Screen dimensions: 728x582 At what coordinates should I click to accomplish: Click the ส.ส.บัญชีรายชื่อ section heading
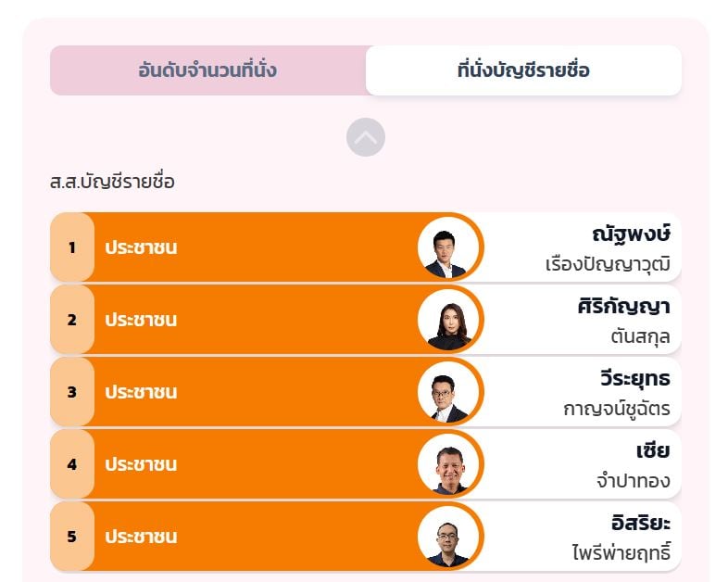[x=112, y=182]
